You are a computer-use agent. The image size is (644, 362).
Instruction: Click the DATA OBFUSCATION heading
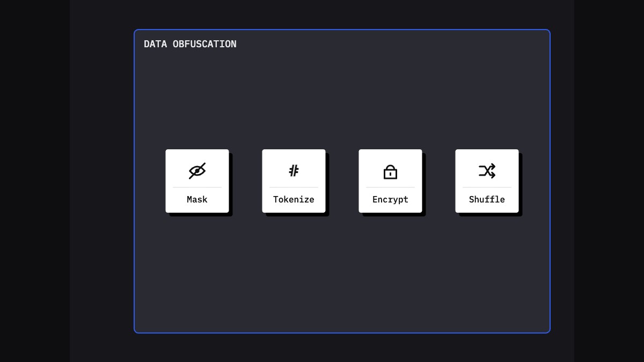click(190, 44)
